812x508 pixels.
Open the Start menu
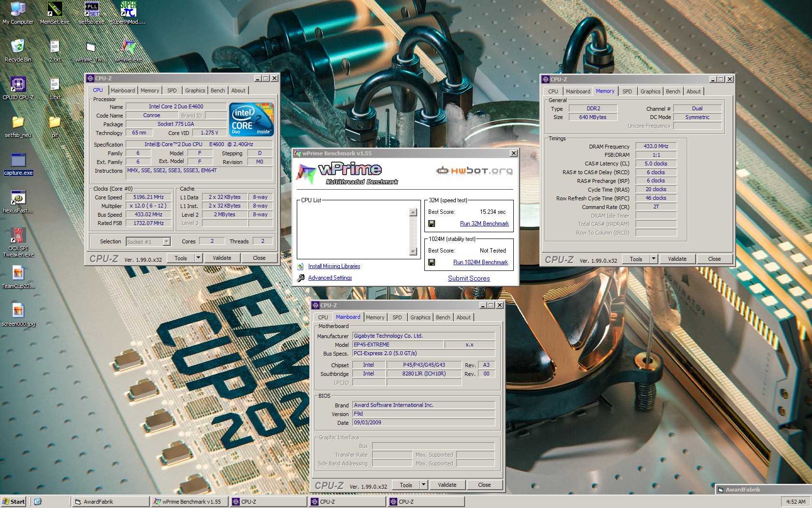[x=14, y=502]
